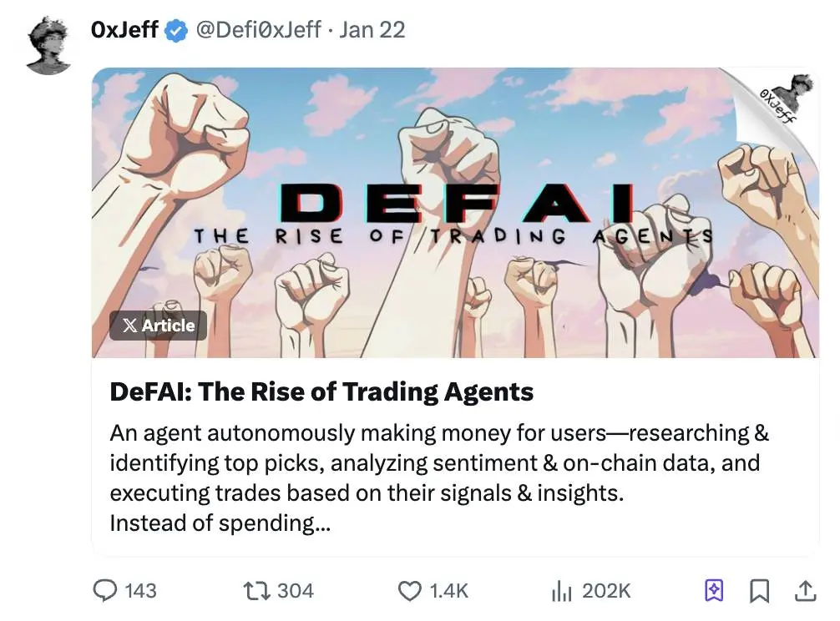
Task: Open "DeFAI: The Rise of Trading Agents" title
Action: pyautogui.click(x=321, y=391)
